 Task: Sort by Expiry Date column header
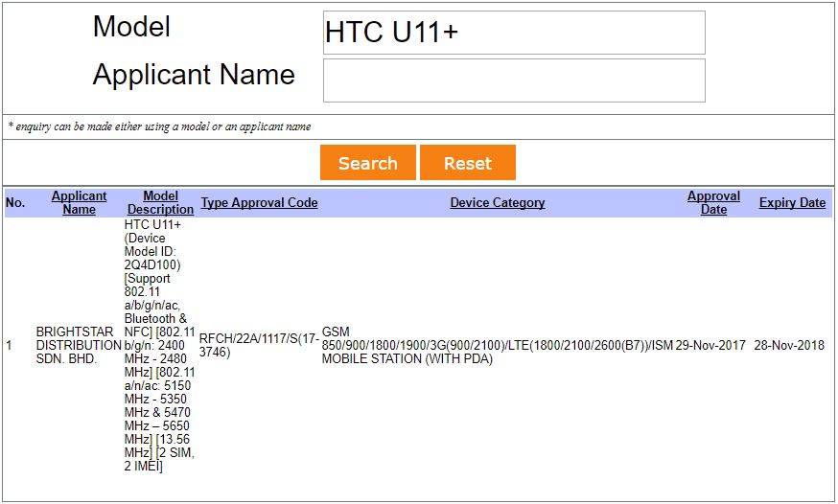(792, 202)
